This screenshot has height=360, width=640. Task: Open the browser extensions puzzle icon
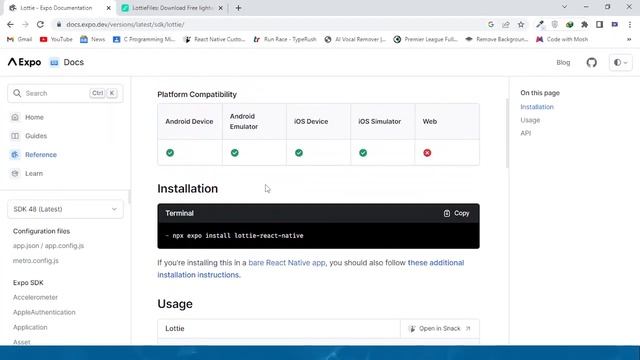584,24
